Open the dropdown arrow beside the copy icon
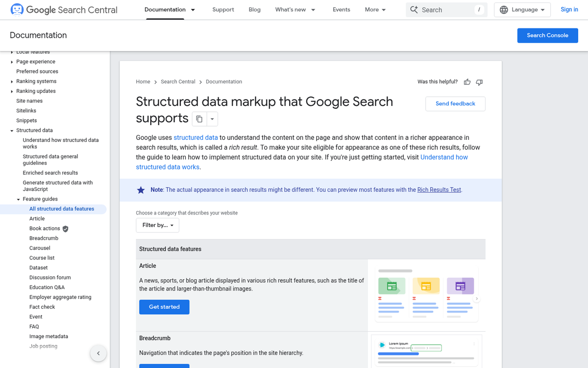The width and height of the screenshot is (588, 368). (212, 119)
